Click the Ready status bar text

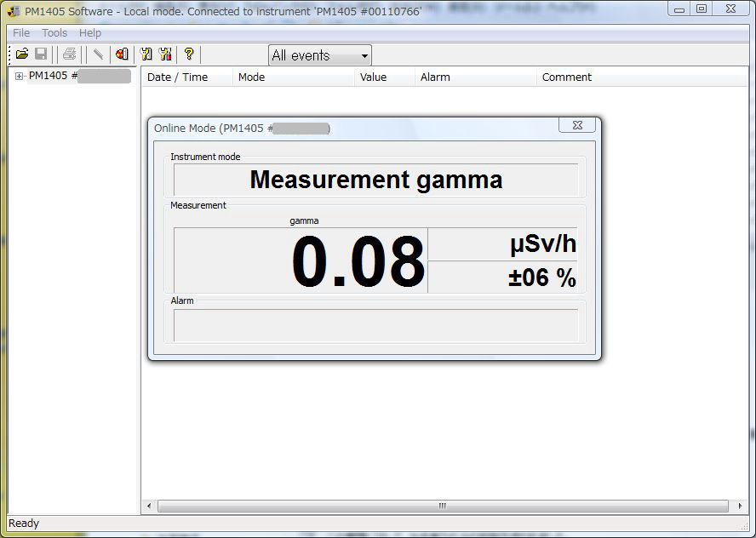(x=24, y=524)
